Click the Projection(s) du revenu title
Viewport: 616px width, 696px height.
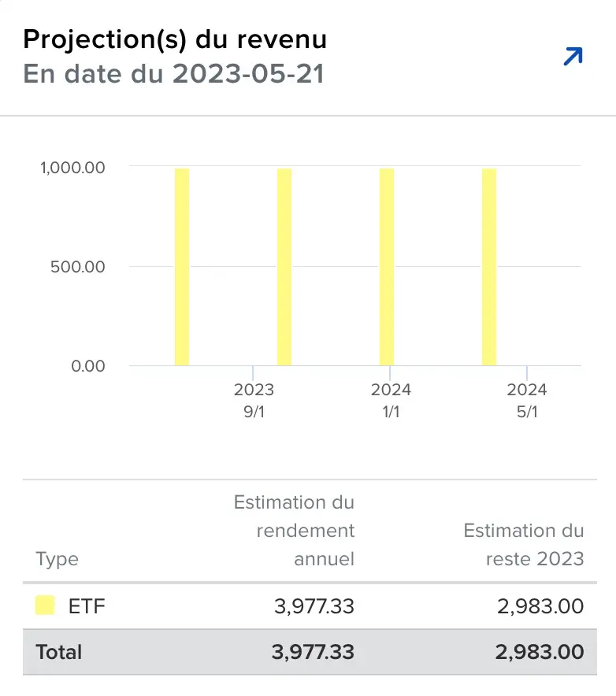tap(175, 39)
